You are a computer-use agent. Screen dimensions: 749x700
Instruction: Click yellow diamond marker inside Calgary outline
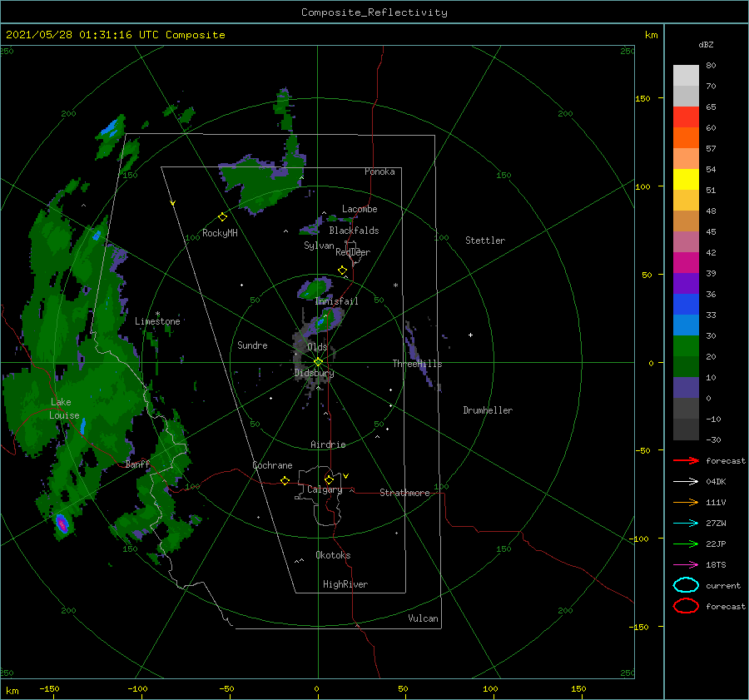(x=329, y=479)
